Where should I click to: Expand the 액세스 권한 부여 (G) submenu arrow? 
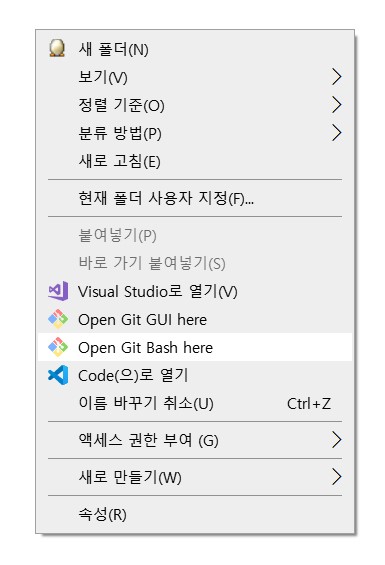(336, 440)
